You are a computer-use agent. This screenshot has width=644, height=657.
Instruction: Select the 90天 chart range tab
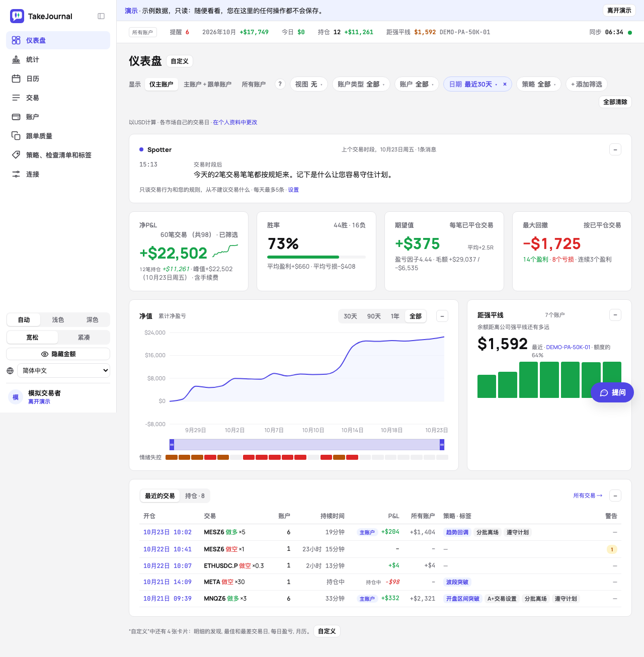coord(374,316)
